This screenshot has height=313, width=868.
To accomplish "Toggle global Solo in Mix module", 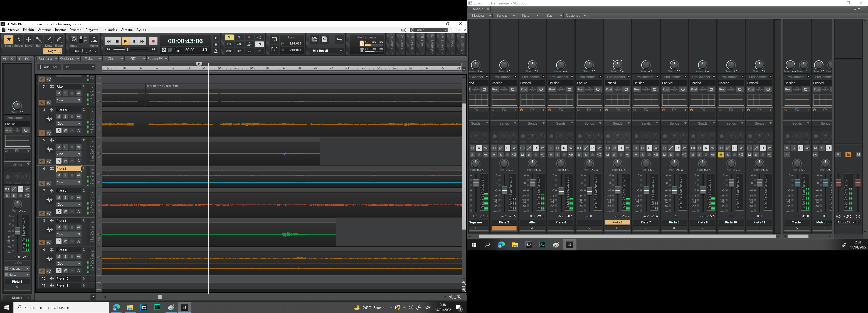I will (239, 37).
